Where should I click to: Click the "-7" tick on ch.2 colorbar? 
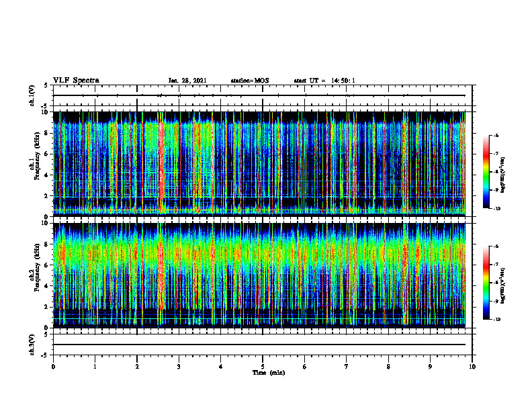(496, 265)
